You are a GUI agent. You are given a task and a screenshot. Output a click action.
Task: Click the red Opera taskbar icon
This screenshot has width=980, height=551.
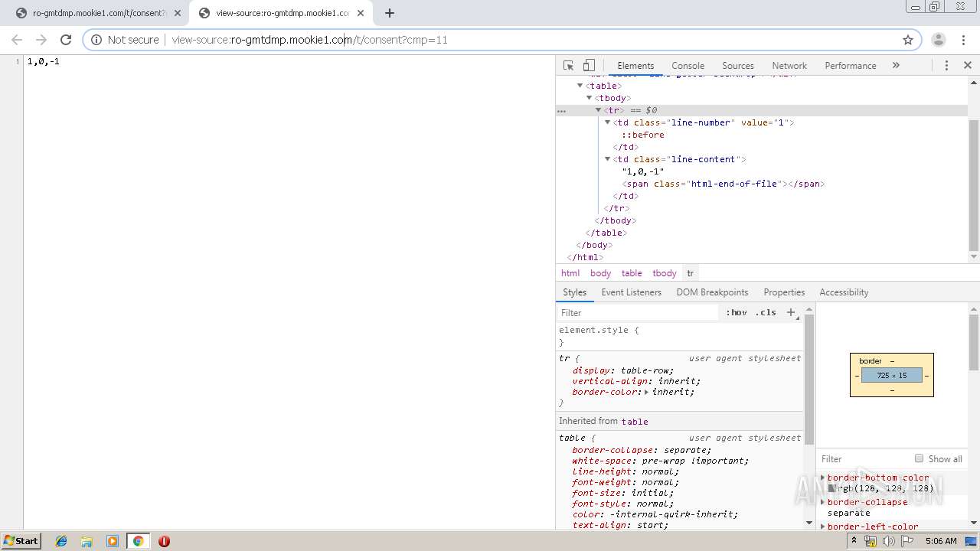164,541
